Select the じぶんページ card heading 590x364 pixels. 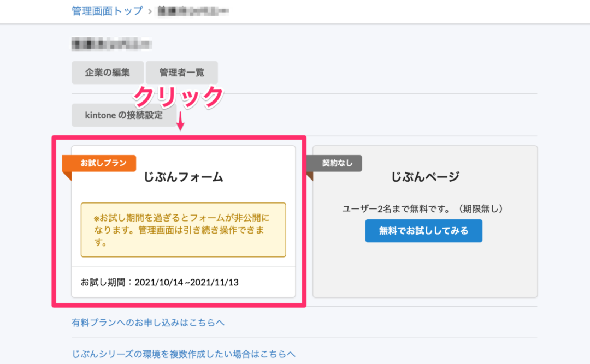(x=425, y=177)
